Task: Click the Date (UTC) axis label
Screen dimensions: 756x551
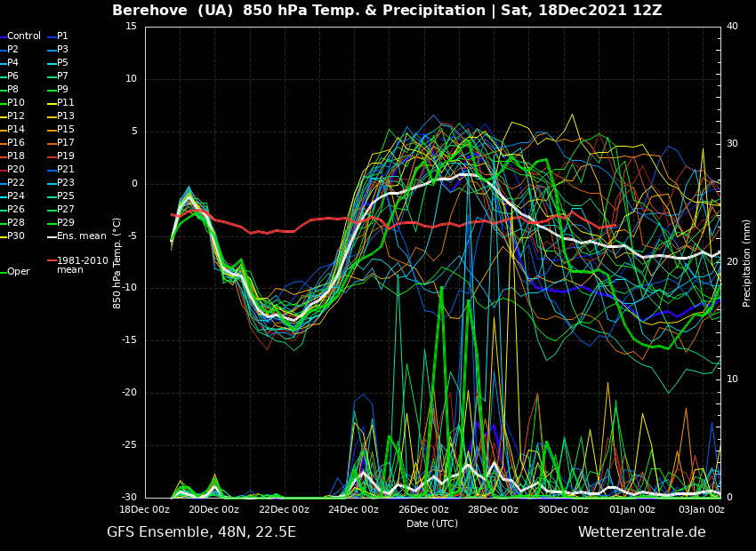Action: point(432,523)
